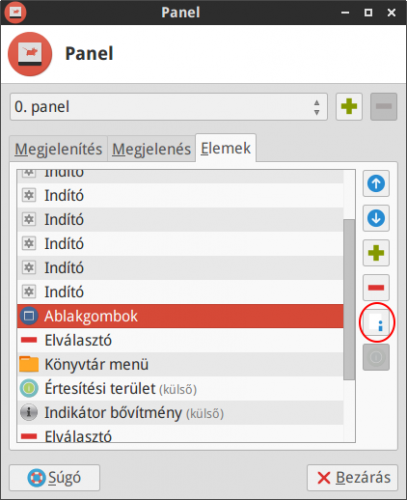Add new item with green plus beside list
The width and height of the screenshot is (407, 500).
point(376,253)
